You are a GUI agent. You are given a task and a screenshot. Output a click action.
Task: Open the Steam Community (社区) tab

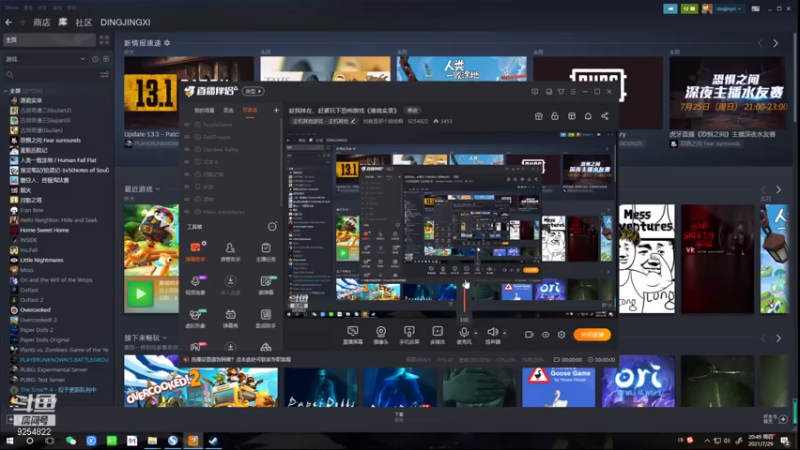point(84,22)
